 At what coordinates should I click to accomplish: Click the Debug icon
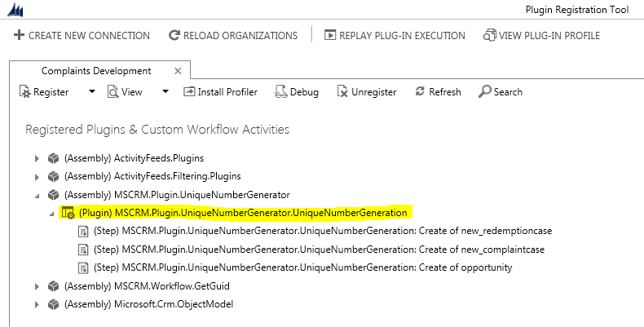tap(281, 91)
